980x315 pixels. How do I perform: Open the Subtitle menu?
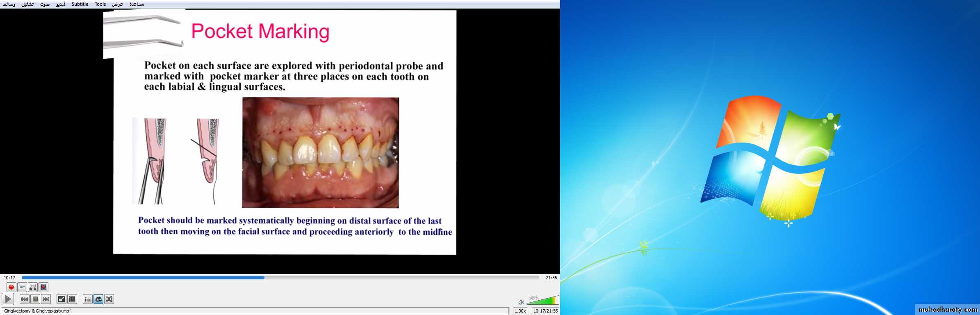tap(80, 4)
